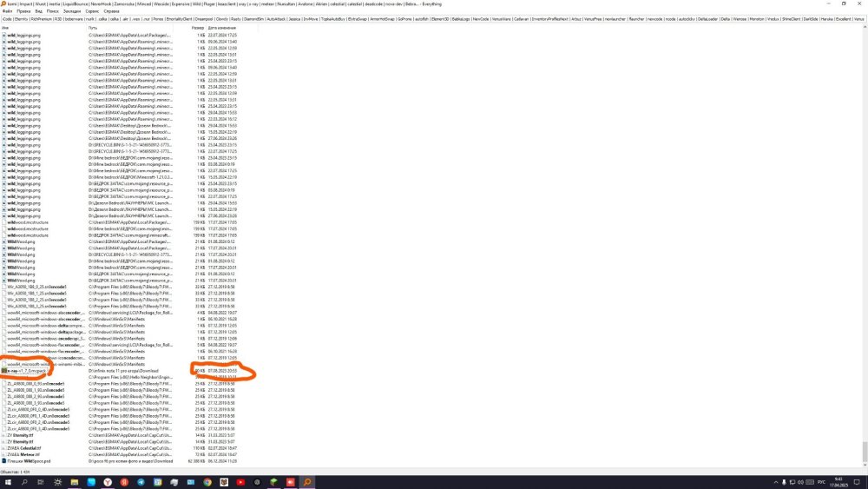Click the objects count in status bar
The image size is (868, 489).
pos(15,472)
